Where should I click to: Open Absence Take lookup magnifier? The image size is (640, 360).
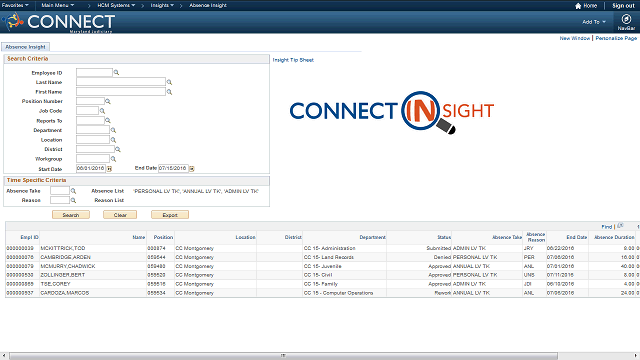point(73,191)
